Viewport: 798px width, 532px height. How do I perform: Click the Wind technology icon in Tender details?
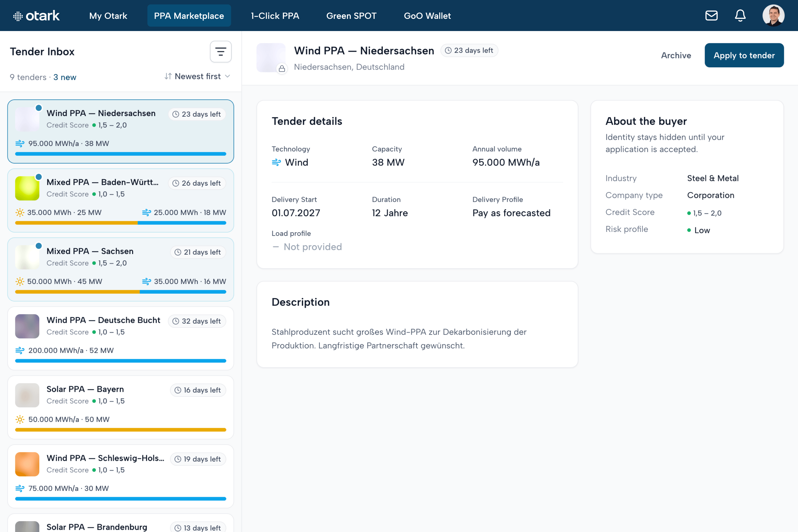click(x=276, y=163)
